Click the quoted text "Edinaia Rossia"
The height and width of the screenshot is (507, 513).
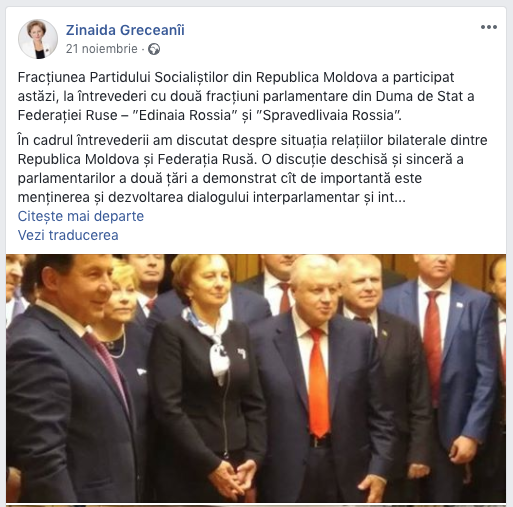tap(184, 115)
